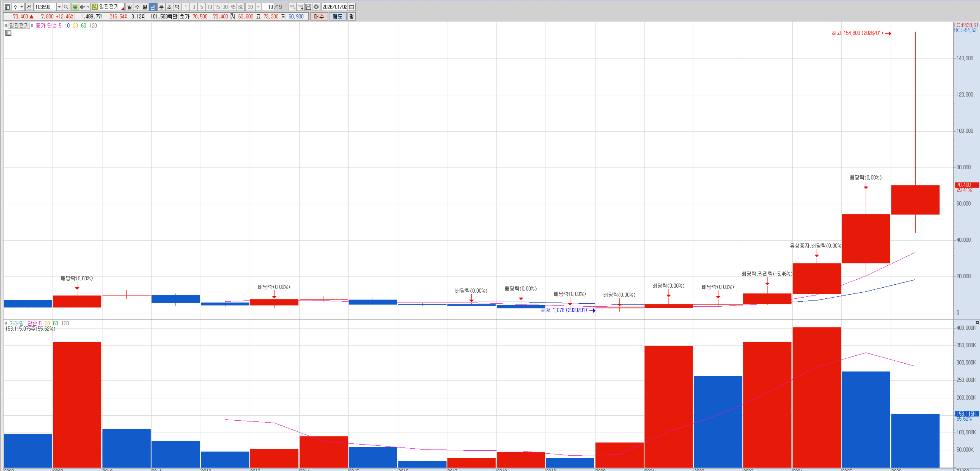Click the candle count field showing 19
980x471 pixels.
pyautogui.click(x=268, y=7)
